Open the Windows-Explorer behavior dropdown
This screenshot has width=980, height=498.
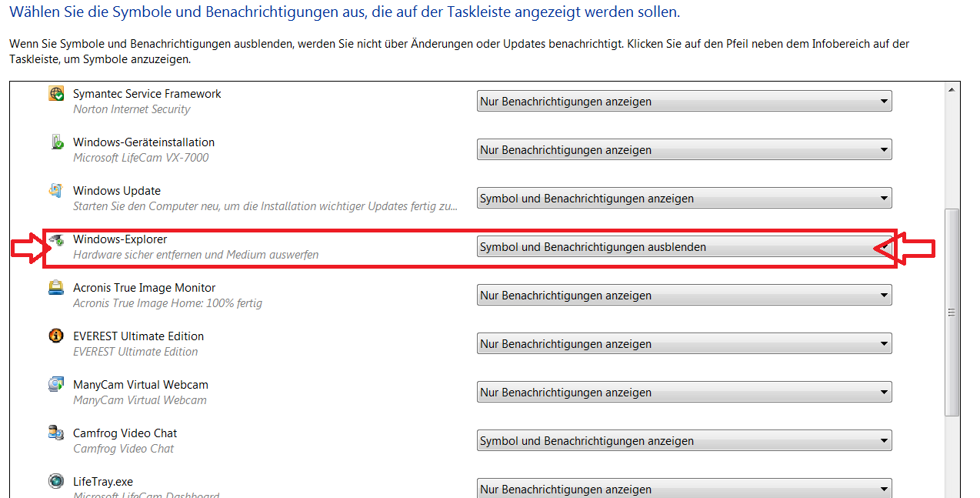pos(684,246)
